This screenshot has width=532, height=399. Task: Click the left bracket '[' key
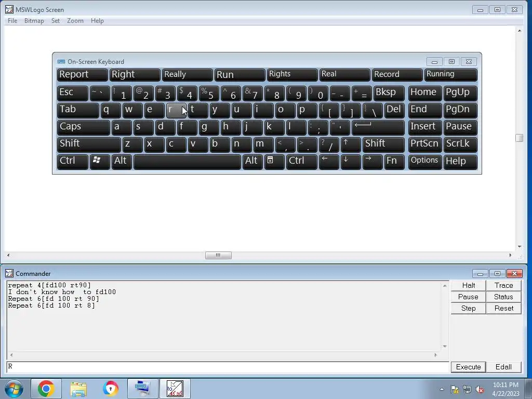[329, 110]
